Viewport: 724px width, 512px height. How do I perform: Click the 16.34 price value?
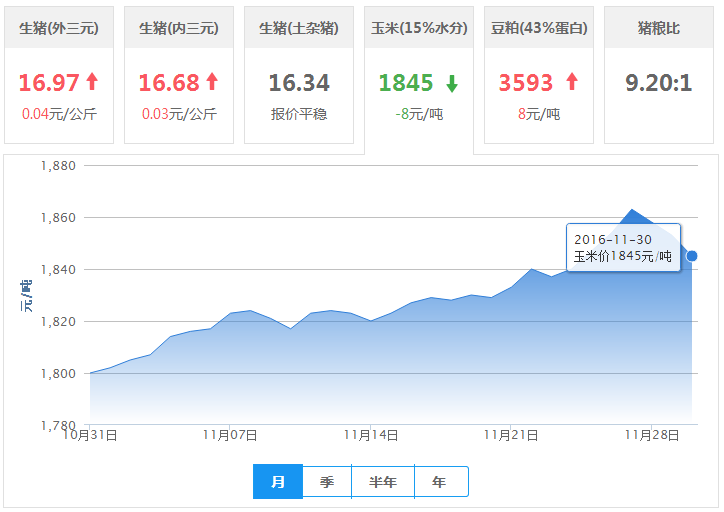[x=299, y=83]
